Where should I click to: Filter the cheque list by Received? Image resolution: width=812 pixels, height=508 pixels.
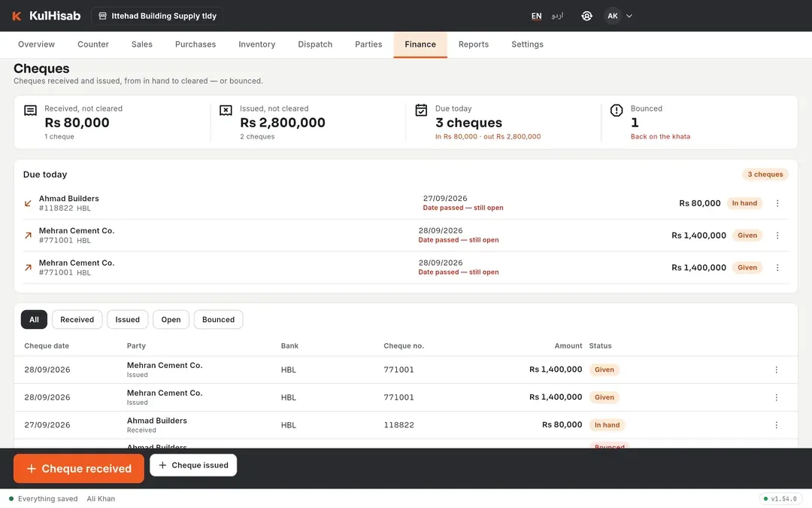pos(77,319)
